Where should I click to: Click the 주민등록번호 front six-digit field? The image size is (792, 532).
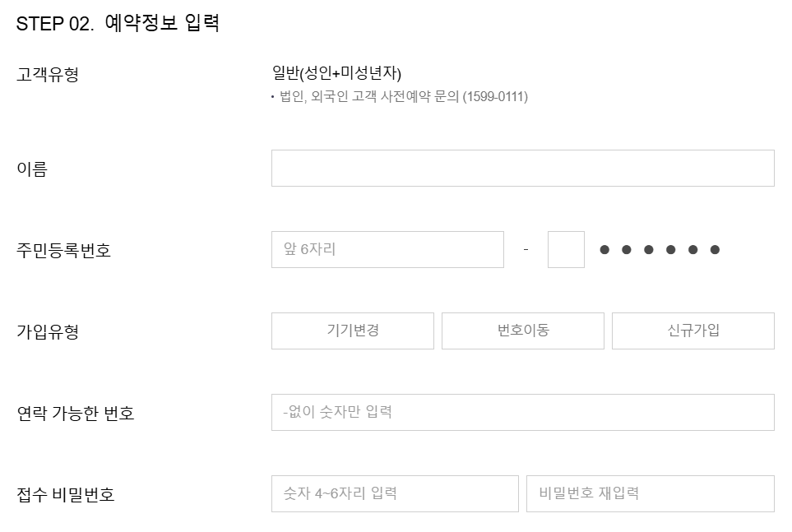387,249
